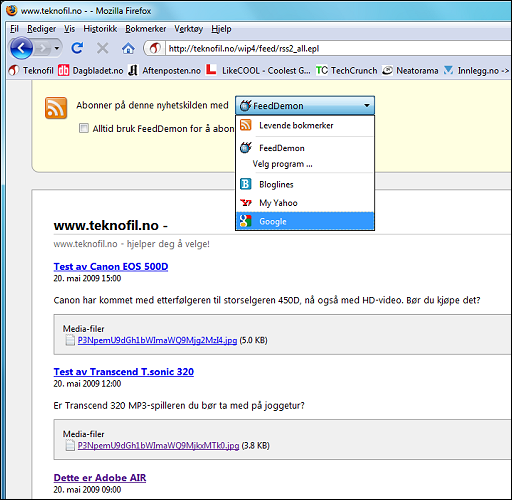The width and height of the screenshot is (512, 500).
Task: Click the Levende bokmerker RSS icon
Action: click(x=246, y=125)
